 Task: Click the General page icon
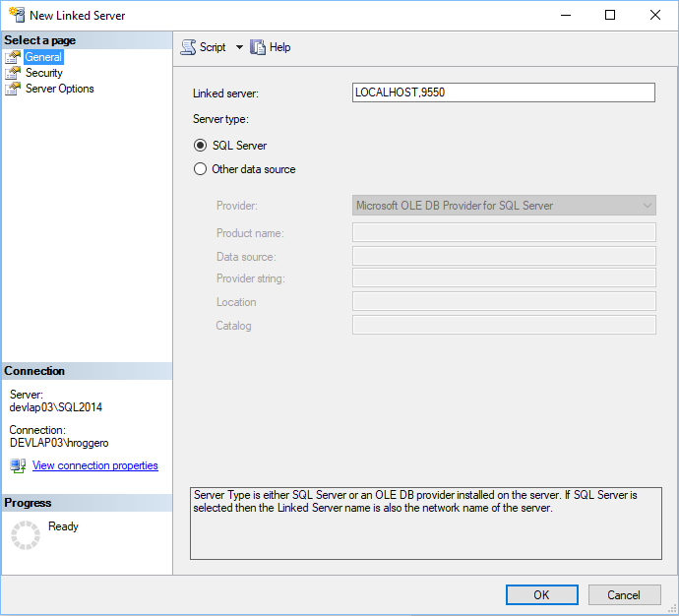[13, 57]
